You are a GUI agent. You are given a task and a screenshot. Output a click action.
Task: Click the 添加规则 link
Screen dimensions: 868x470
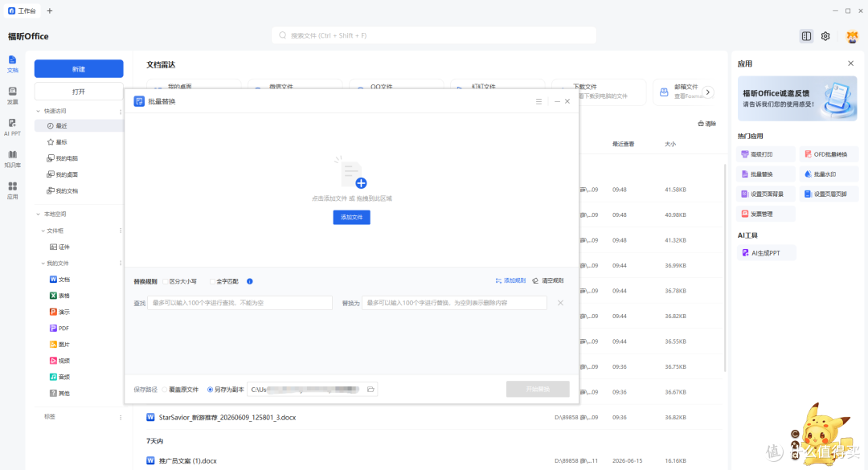point(510,280)
